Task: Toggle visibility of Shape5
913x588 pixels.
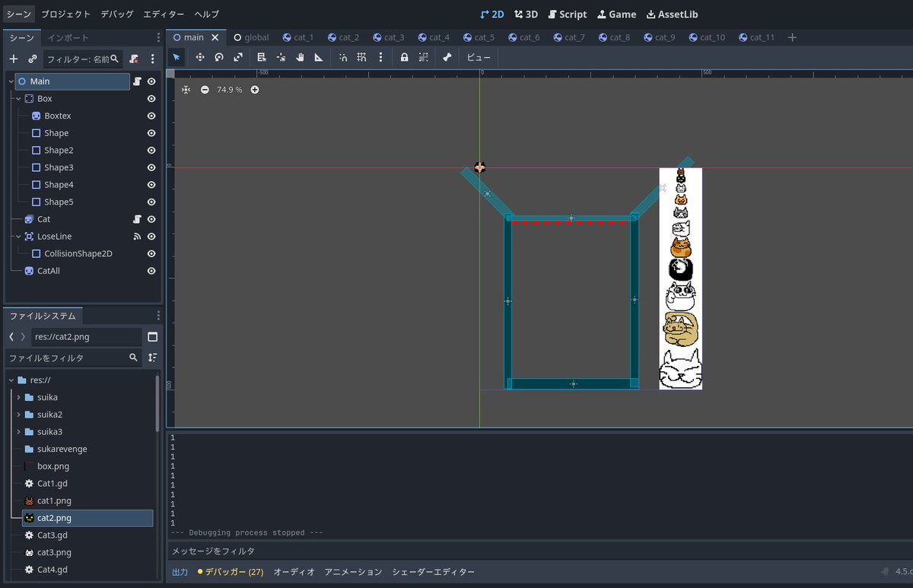Action: click(151, 202)
